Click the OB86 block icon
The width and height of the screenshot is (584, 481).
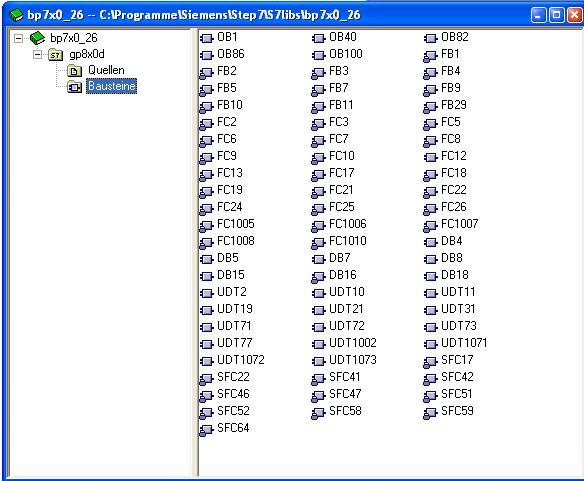(x=206, y=55)
